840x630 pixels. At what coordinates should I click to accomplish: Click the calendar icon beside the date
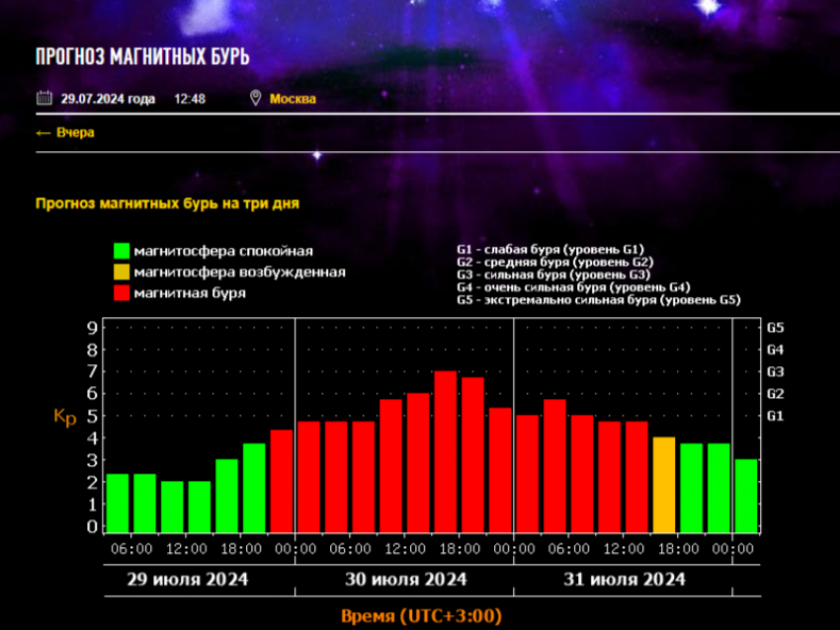(x=43, y=98)
